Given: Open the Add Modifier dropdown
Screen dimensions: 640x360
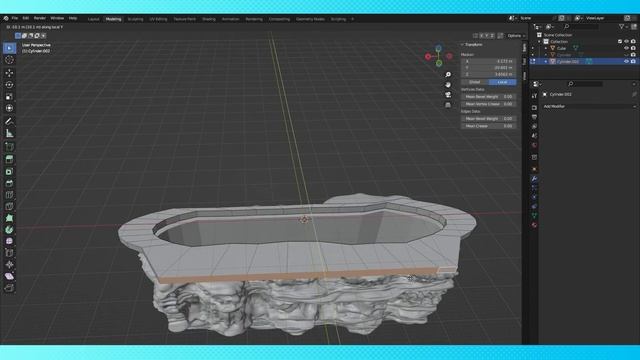Looking at the screenshot, I should 589,106.
